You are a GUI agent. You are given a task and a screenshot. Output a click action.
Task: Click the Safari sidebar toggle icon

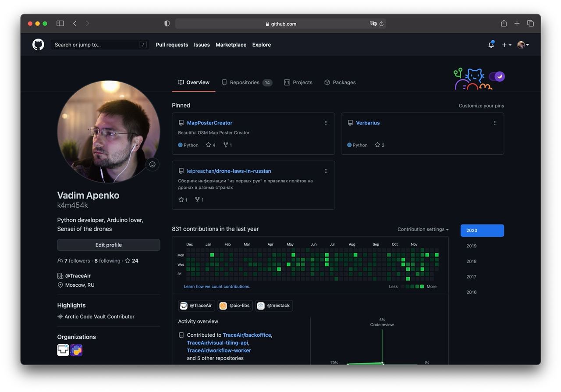60,24
